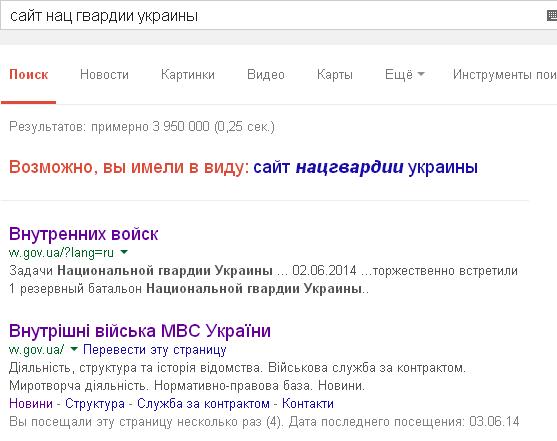
Task: Open the Картинки tab
Action: tap(188, 75)
